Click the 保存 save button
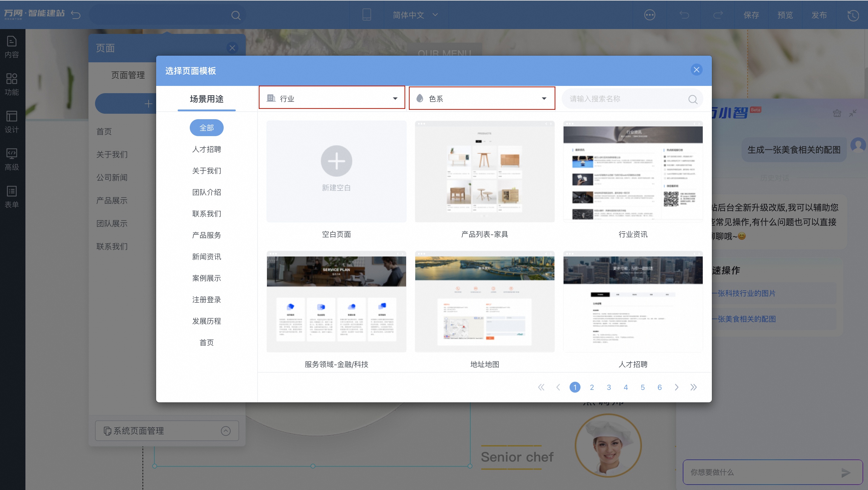 point(751,15)
